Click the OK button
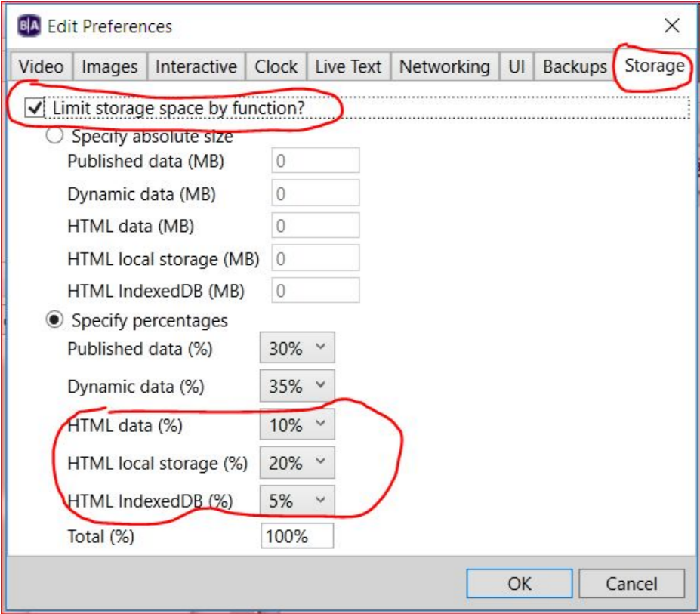700x614 pixels. (x=519, y=583)
